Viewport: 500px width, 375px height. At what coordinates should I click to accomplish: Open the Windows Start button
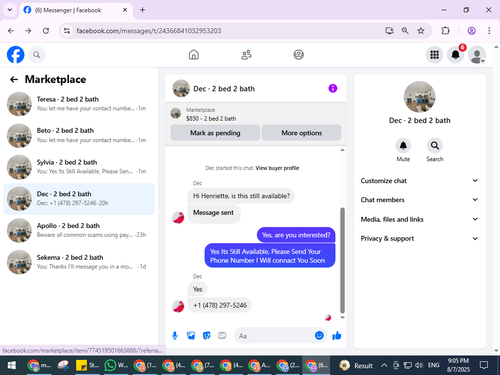coord(12,366)
